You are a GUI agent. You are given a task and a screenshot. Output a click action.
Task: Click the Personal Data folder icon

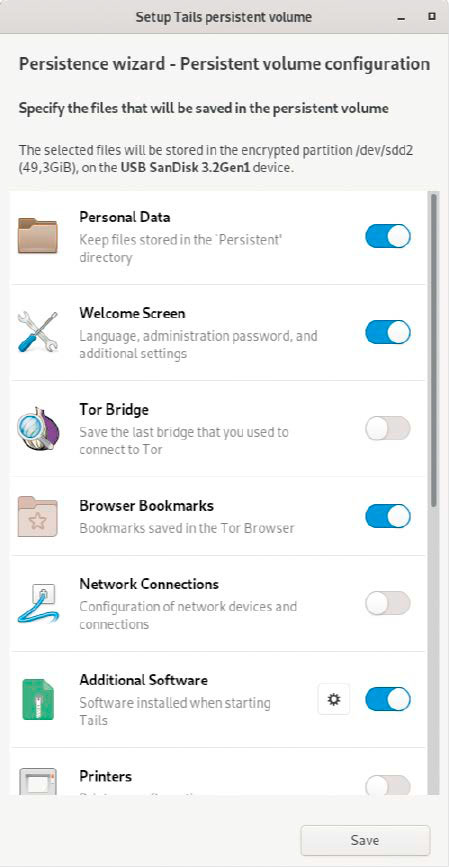[37, 236]
